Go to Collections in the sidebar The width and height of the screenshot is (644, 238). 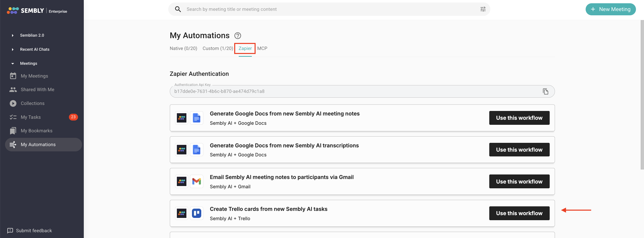coord(33,103)
